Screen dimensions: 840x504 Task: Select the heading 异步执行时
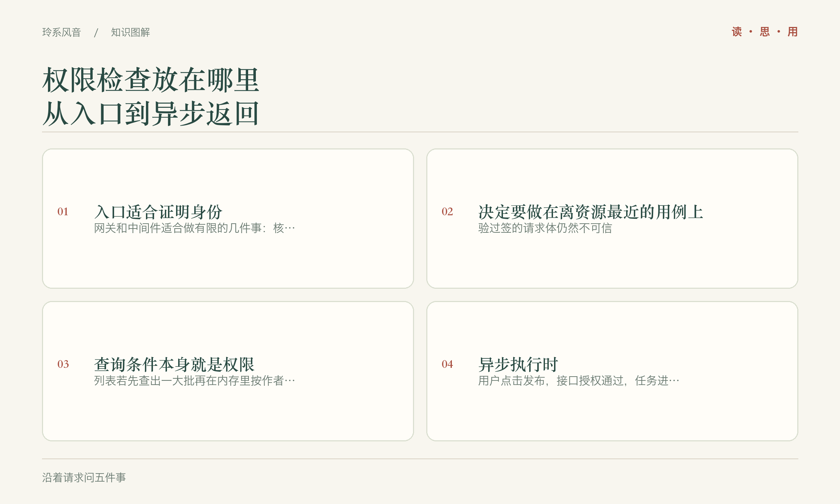[518, 364]
